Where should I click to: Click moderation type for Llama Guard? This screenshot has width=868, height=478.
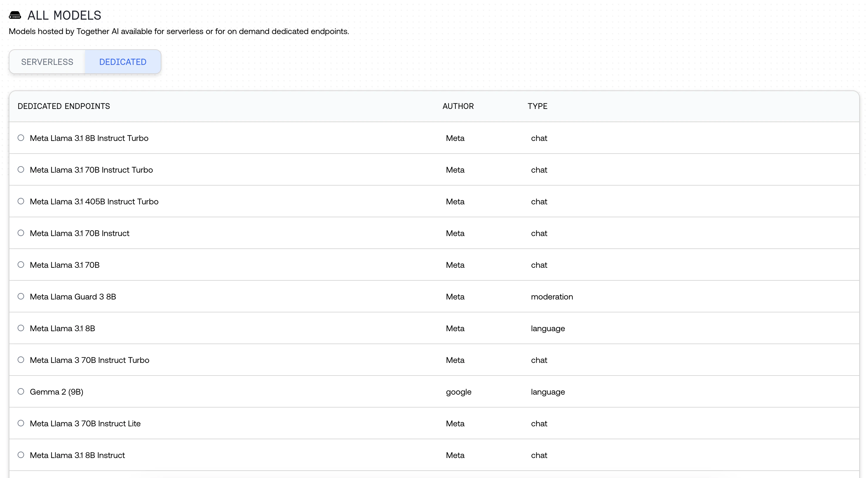click(x=552, y=297)
